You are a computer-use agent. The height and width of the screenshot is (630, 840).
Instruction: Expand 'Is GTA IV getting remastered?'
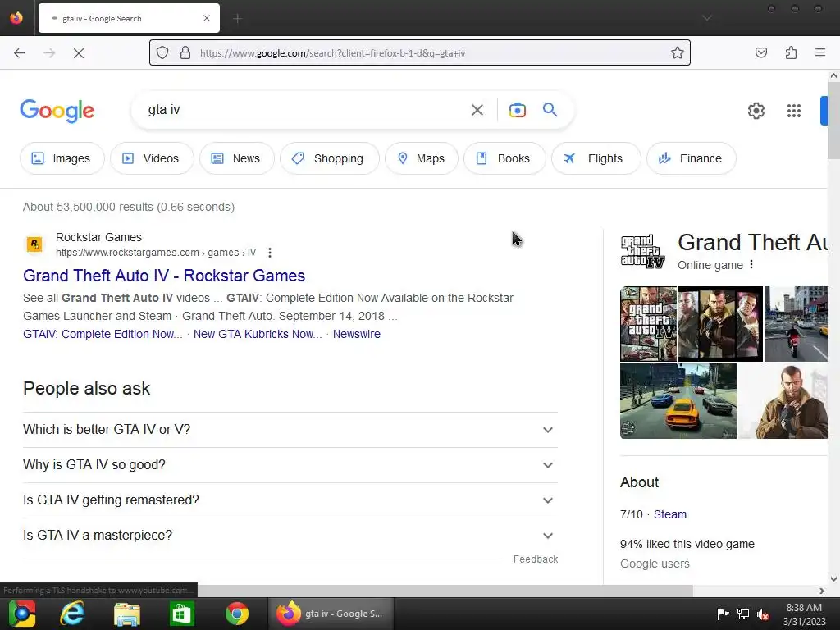(290, 500)
